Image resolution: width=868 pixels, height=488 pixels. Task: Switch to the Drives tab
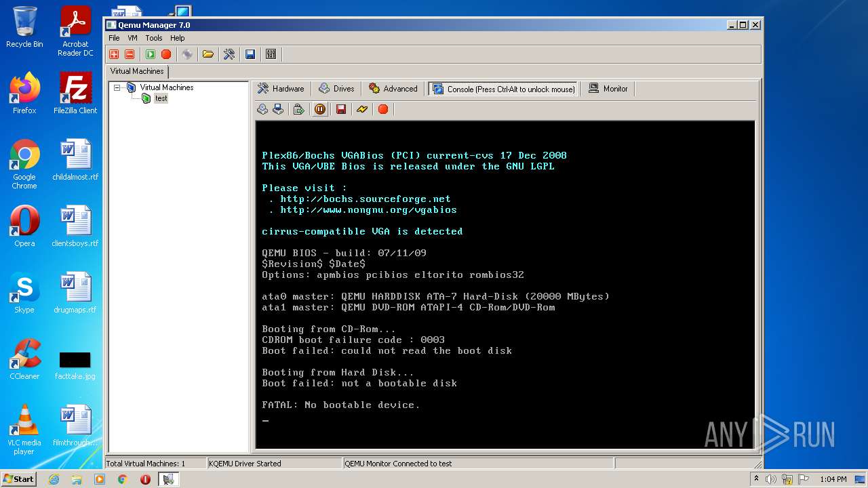coord(337,89)
